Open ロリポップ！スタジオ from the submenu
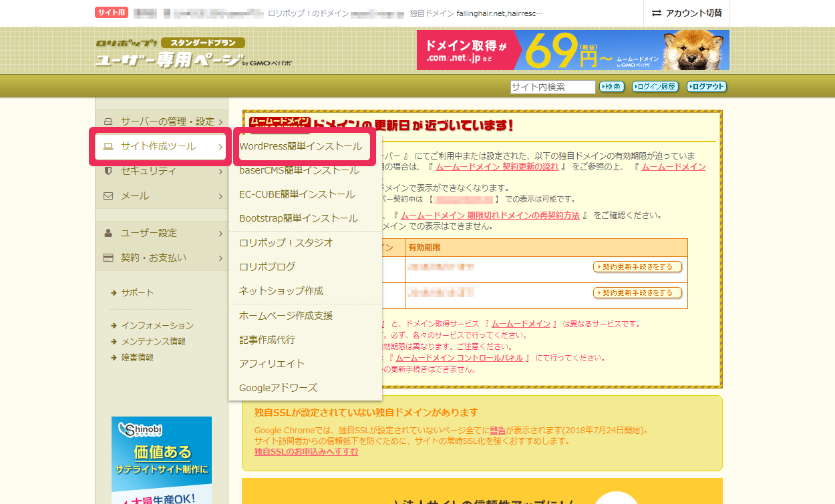The width and height of the screenshot is (835, 504). 286,243
